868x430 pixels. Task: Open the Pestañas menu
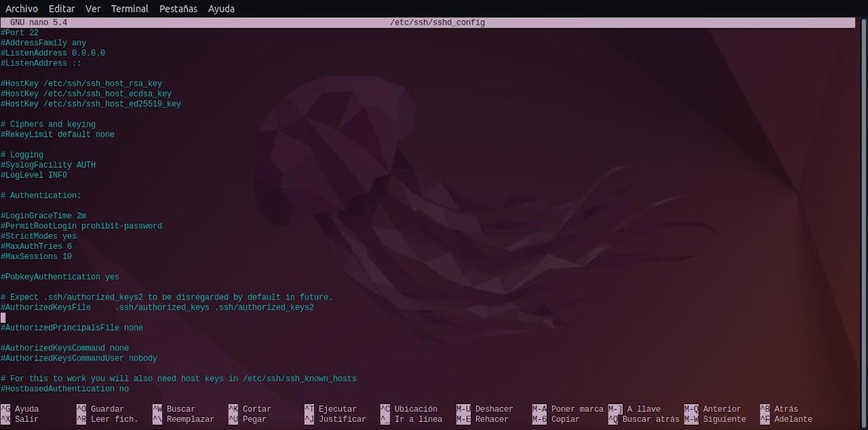click(178, 9)
